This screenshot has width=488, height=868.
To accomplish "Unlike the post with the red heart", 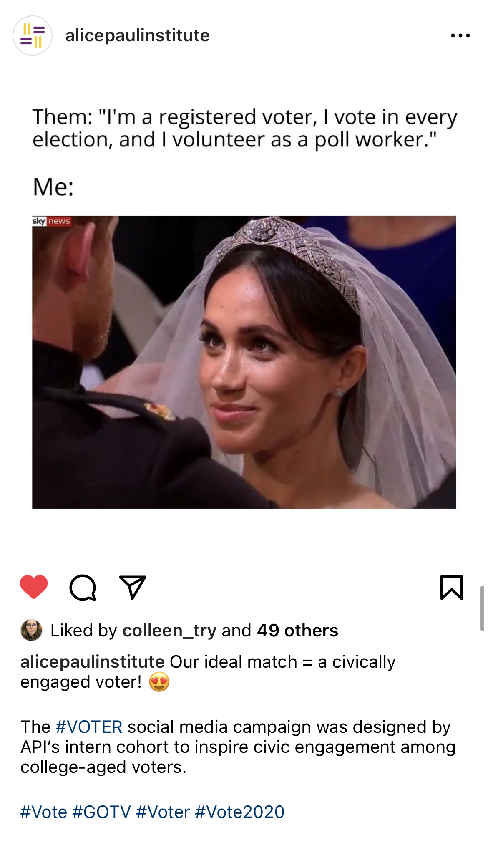I will [34, 587].
